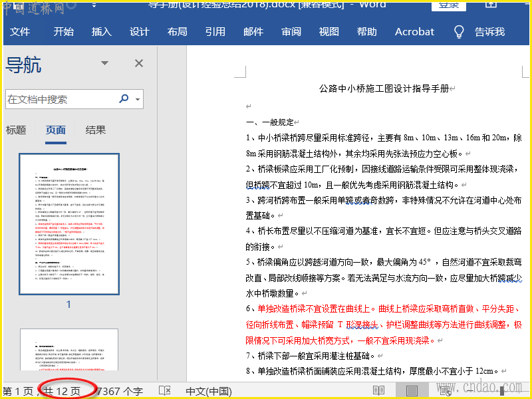This screenshot has height=399, width=532.
Task: Open the 引用 (References) ribbon tab
Action: 215,31
